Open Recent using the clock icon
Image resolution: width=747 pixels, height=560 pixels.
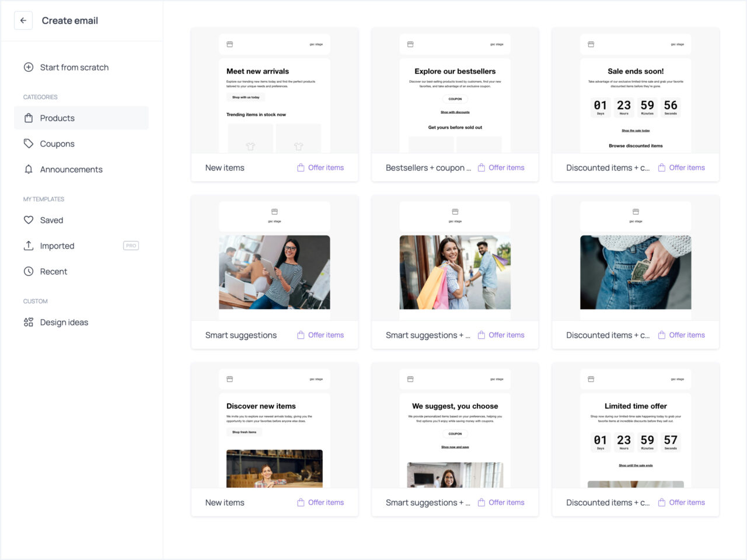(x=28, y=271)
